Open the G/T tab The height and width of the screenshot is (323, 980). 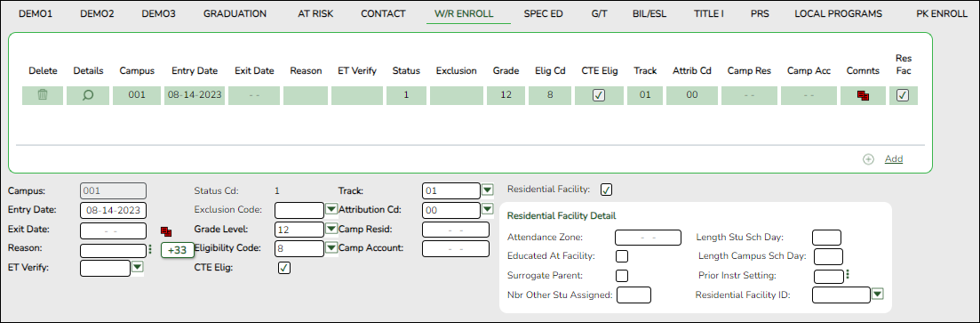coord(600,13)
